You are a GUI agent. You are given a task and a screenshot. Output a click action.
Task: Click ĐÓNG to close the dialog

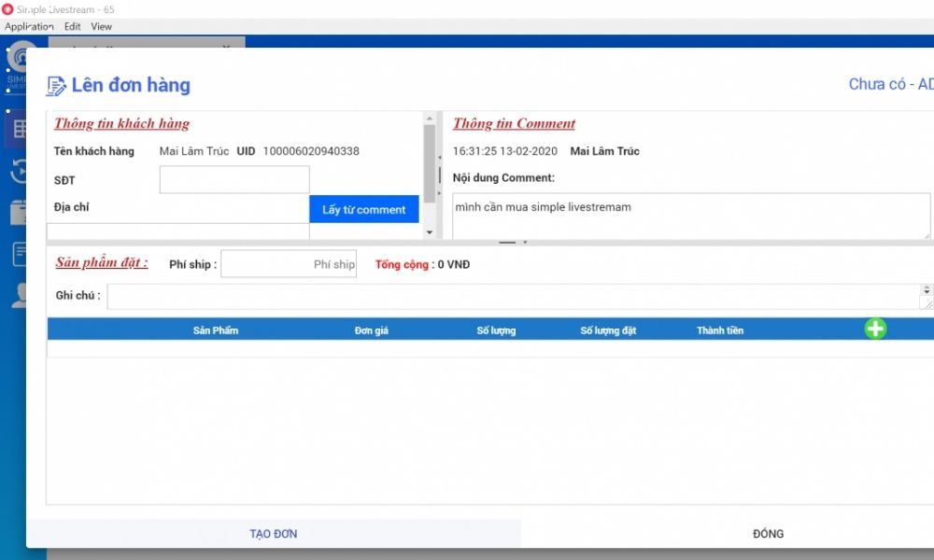(x=768, y=534)
